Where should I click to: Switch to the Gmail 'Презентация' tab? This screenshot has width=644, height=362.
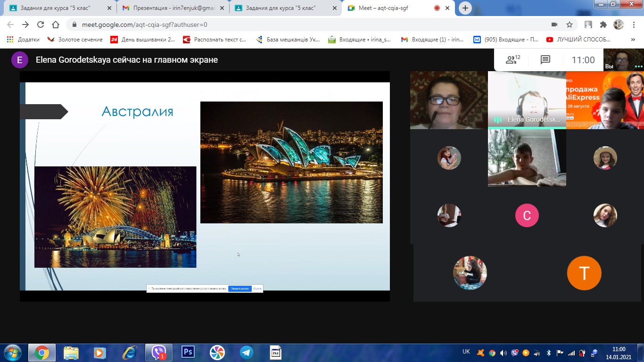click(170, 8)
